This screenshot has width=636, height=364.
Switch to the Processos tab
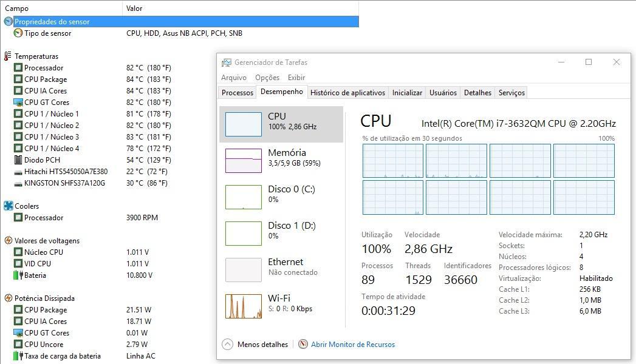(x=238, y=93)
